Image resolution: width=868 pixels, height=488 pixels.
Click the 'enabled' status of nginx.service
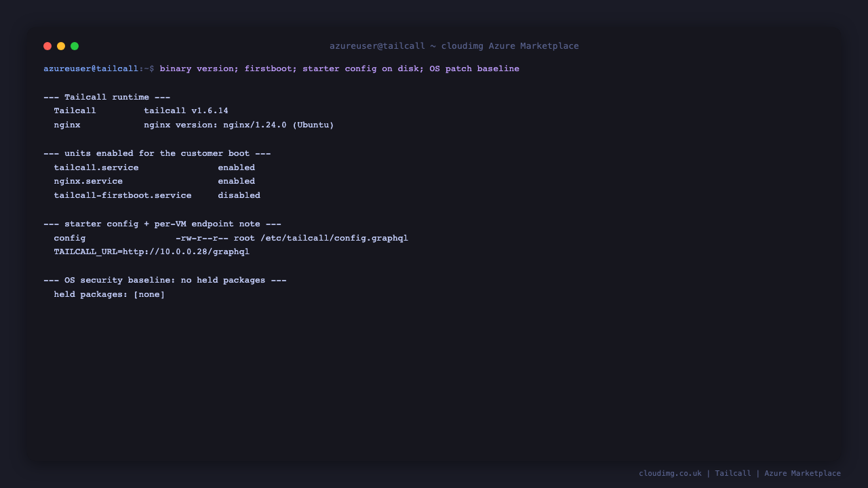pyautogui.click(x=236, y=182)
